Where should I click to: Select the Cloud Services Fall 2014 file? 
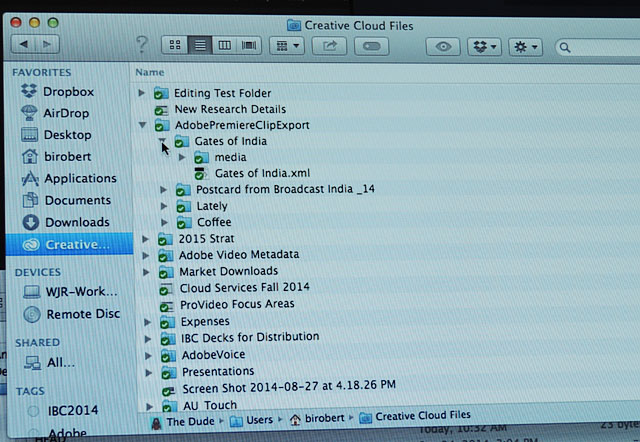click(x=244, y=287)
